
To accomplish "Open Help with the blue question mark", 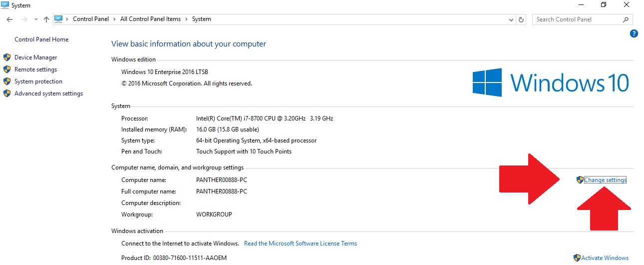I will [634, 34].
